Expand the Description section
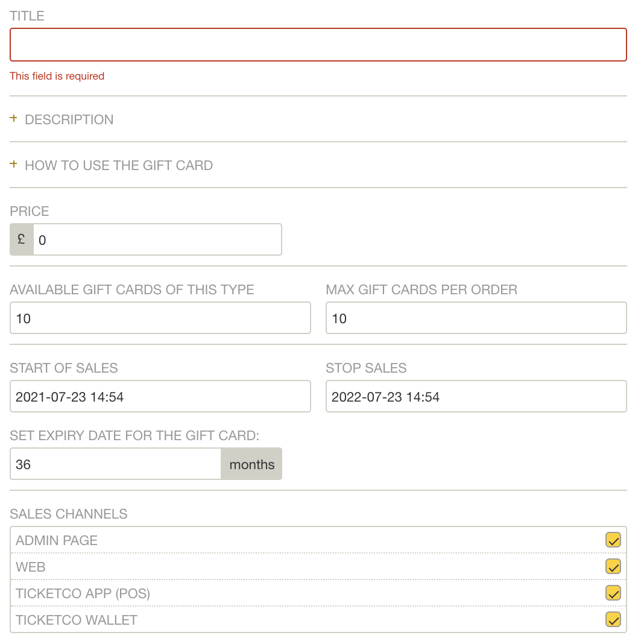The image size is (644, 644). [x=69, y=119]
